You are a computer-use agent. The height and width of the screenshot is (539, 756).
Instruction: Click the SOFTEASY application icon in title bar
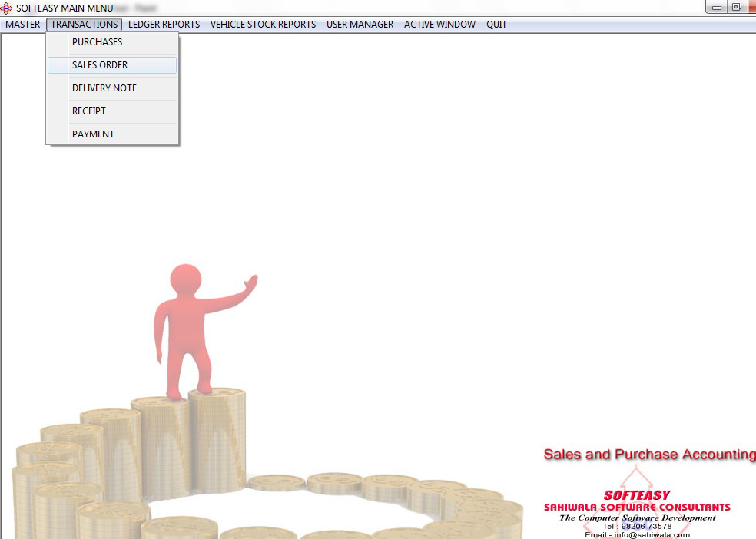point(8,8)
